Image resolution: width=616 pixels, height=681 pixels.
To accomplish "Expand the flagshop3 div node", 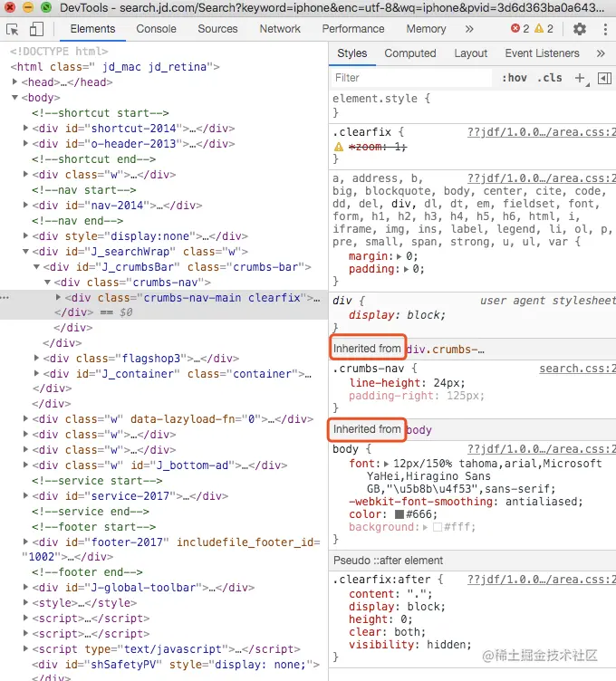I will [x=36, y=358].
